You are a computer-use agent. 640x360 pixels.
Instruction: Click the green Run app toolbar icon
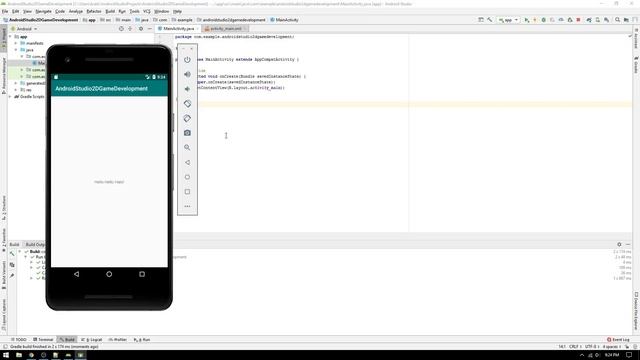coord(527,20)
